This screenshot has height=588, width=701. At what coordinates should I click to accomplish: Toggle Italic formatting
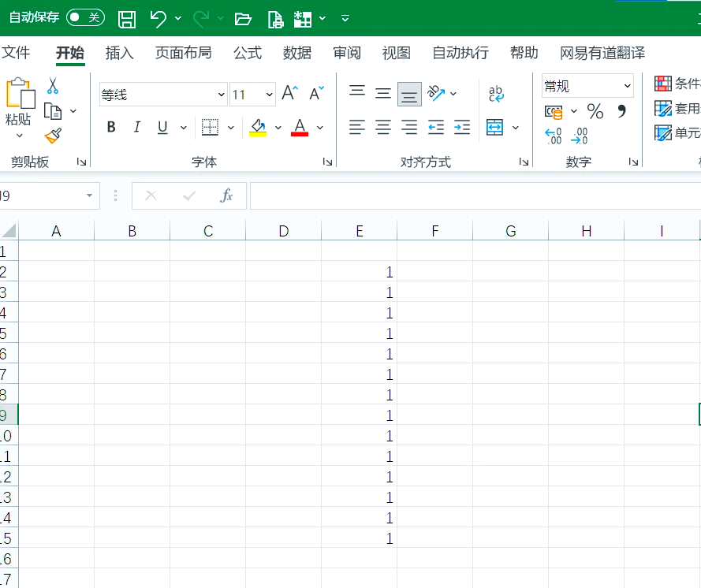[x=136, y=128]
